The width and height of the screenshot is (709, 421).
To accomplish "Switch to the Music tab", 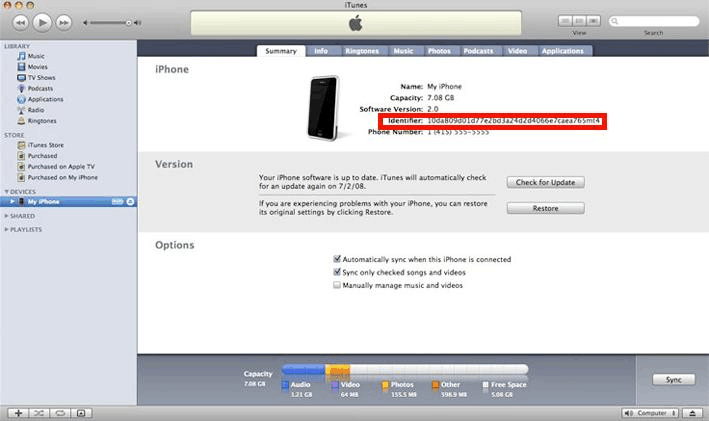I will pyautogui.click(x=403, y=51).
